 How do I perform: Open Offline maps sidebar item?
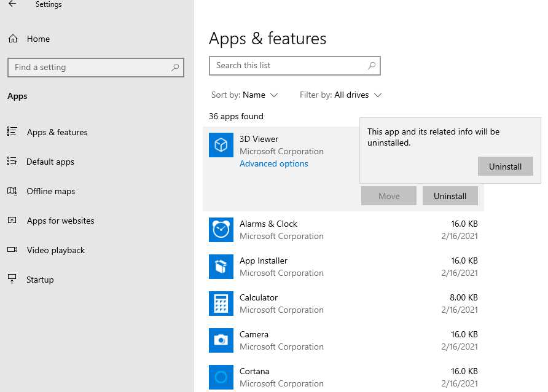click(50, 192)
